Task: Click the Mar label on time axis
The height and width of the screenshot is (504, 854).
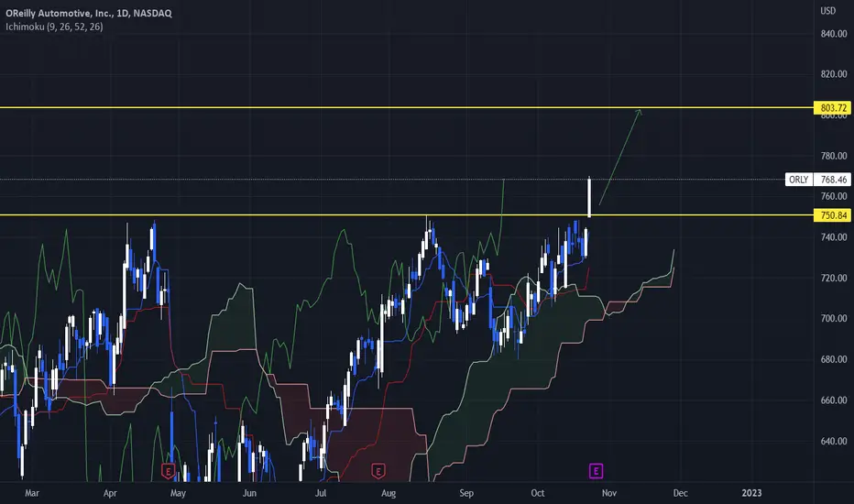Action: (x=31, y=493)
